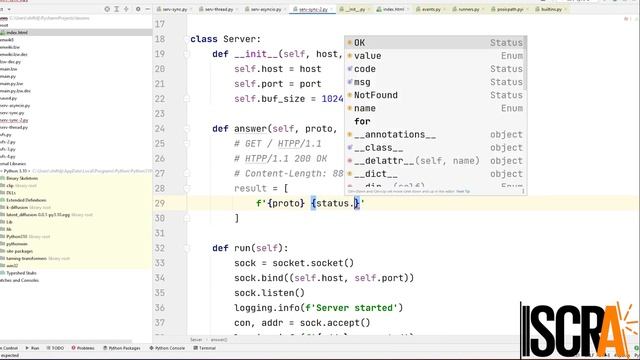Switch to events.py tab
The image size is (640, 360).
430,9
